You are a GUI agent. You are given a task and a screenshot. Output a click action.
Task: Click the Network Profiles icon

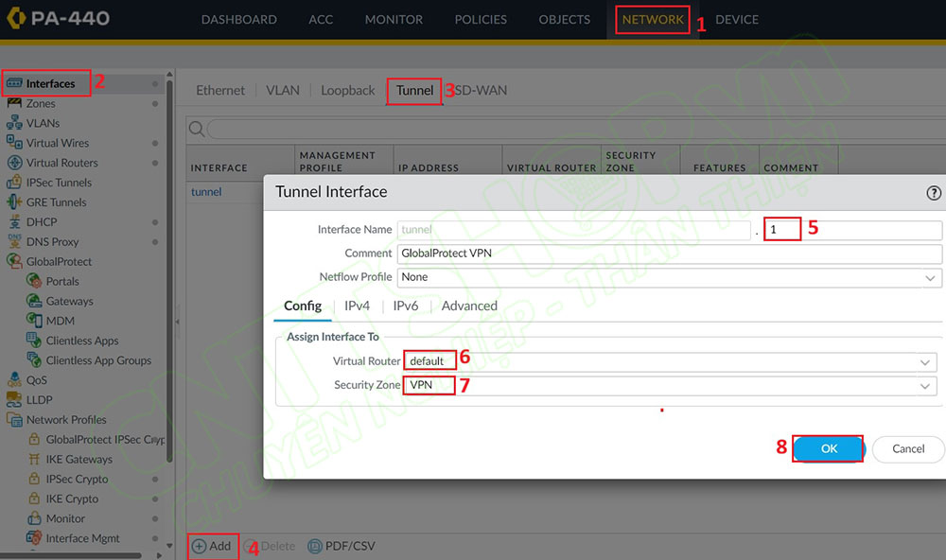click(x=14, y=419)
